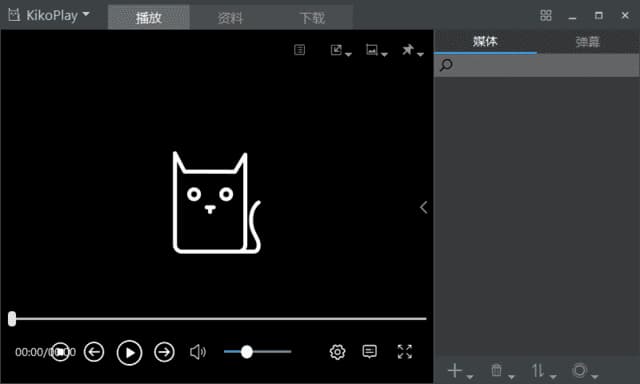Open player settings gear icon

pyautogui.click(x=338, y=352)
